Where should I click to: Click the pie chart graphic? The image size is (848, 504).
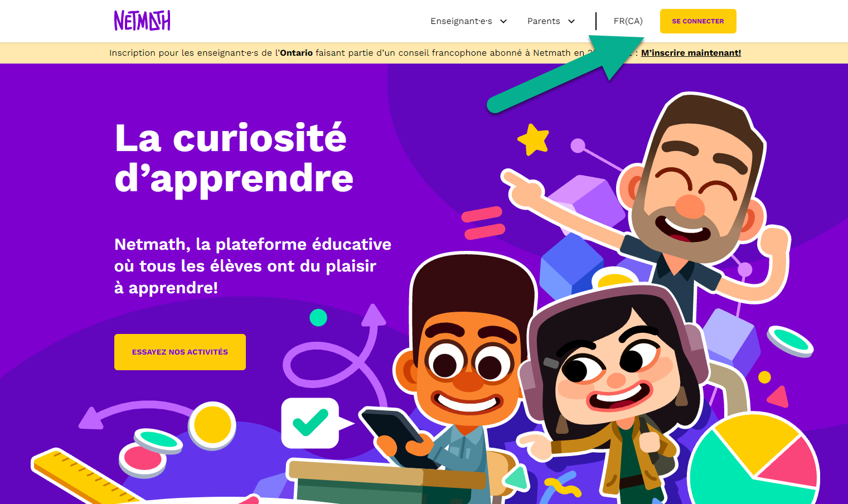point(754,460)
